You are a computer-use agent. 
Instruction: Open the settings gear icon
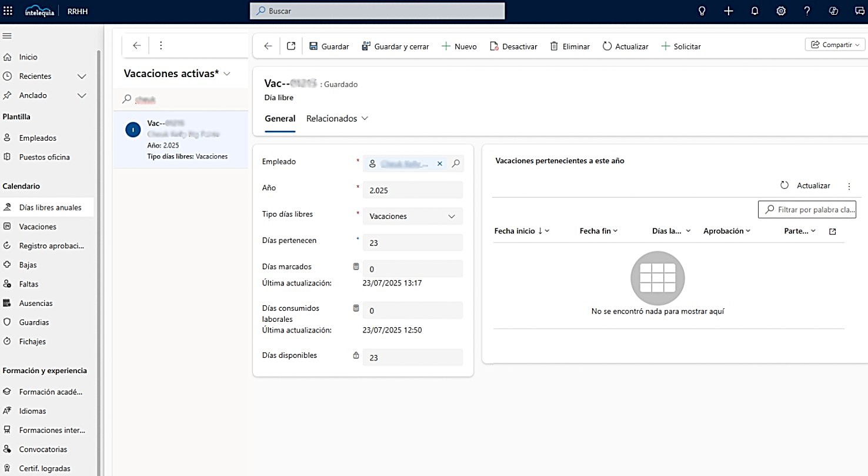[x=781, y=11]
